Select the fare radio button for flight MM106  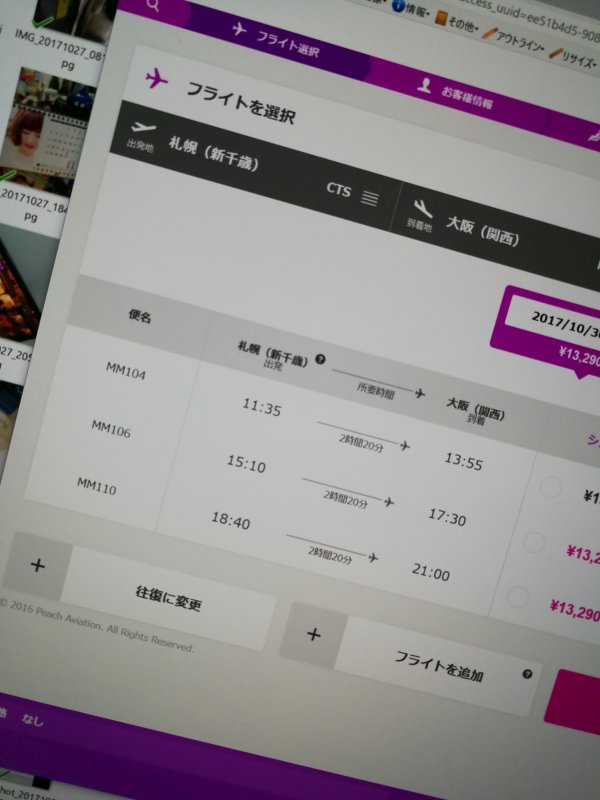[534, 542]
